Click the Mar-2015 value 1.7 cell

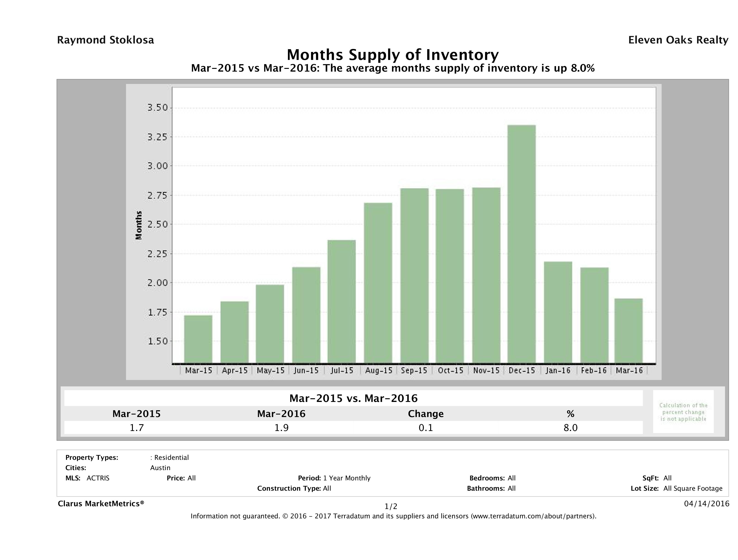pos(137,428)
